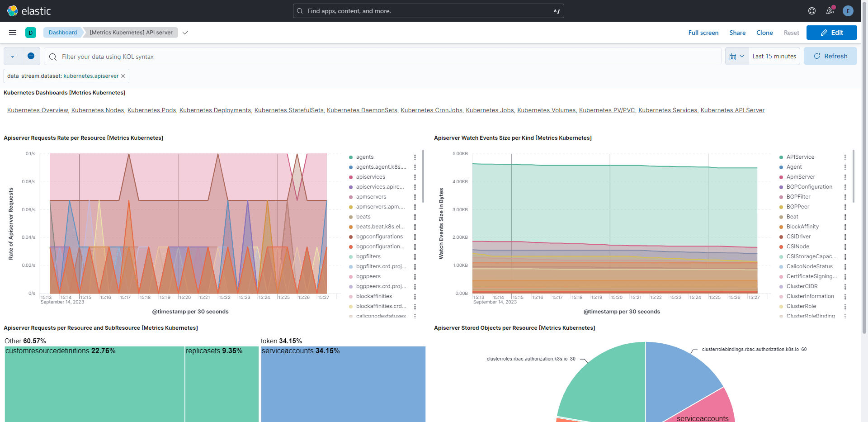
Task: Open options for apmservers legend item
Action: click(x=415, y=197)
